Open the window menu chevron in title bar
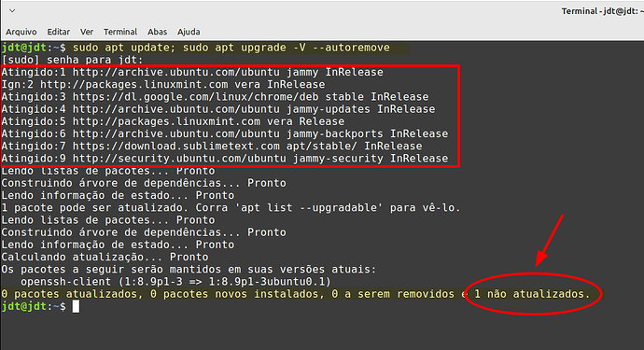Screen dimensions: 644x350 (x=12, y=10)
